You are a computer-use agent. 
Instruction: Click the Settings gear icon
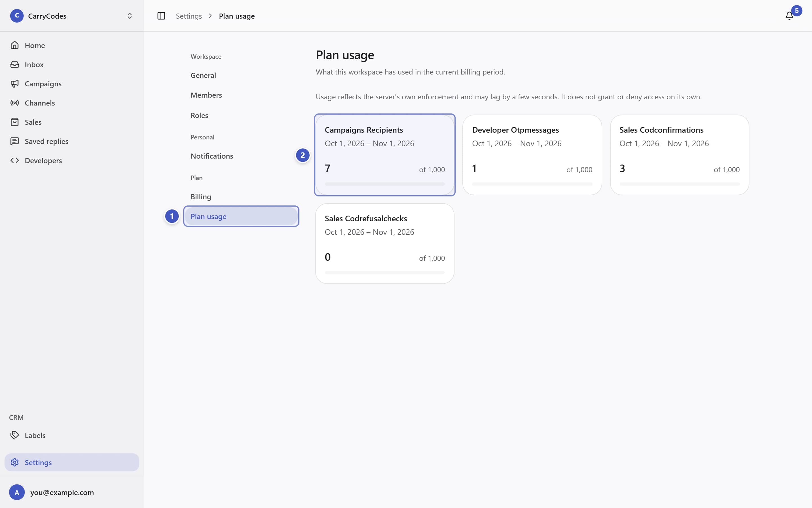tap(14, 462)
